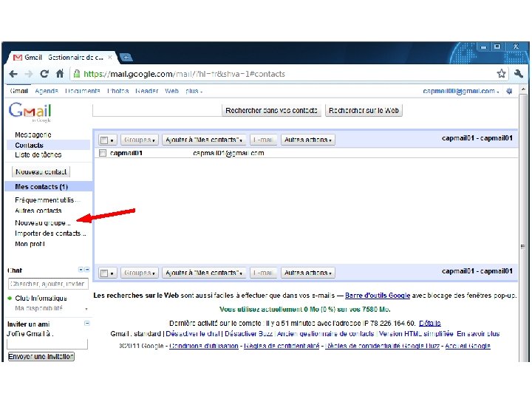Image resolution: width=532 pixels, height=399 pixels.
Task: Open Reader in top navigation
Action: tap(146, 91)
